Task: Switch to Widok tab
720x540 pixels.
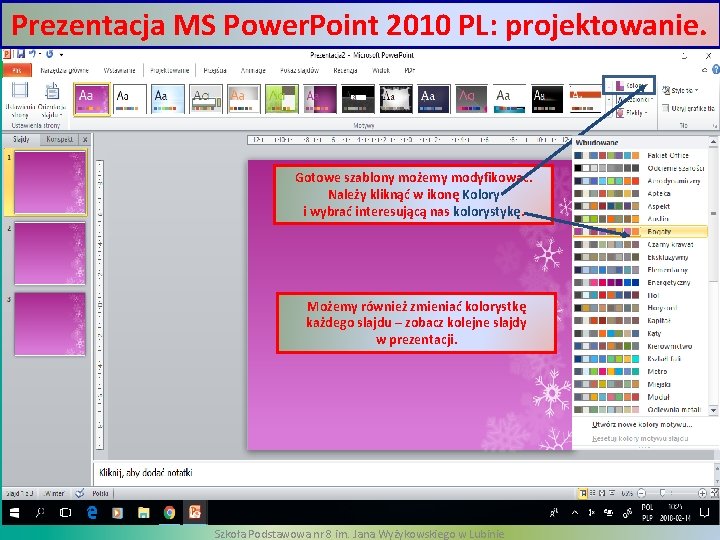Action: 381,70
